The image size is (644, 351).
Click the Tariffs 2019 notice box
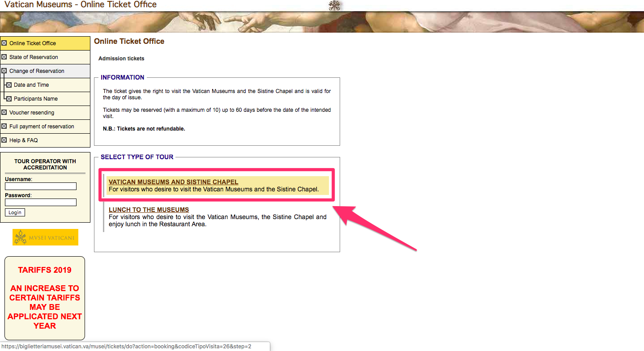coord(45,298)
